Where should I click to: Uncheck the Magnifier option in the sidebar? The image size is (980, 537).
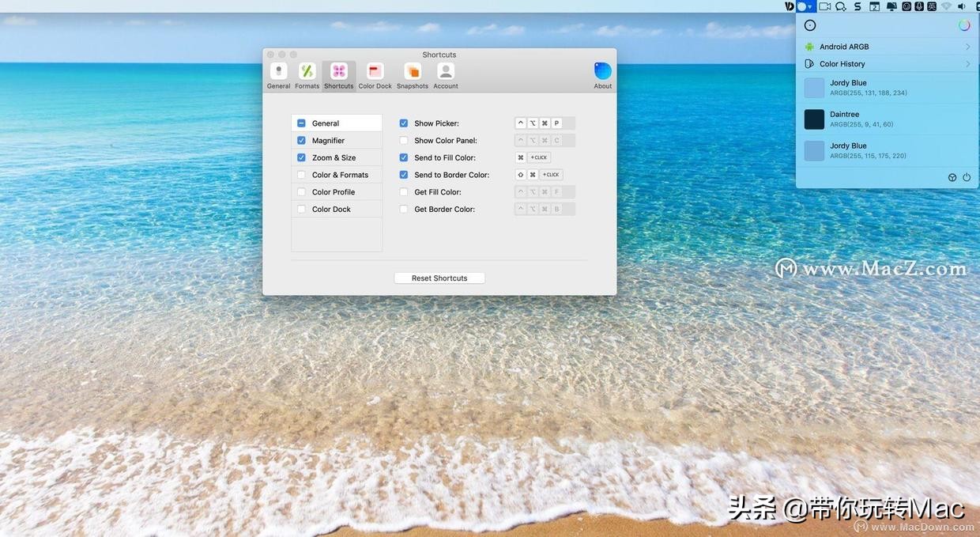point(301,140)
